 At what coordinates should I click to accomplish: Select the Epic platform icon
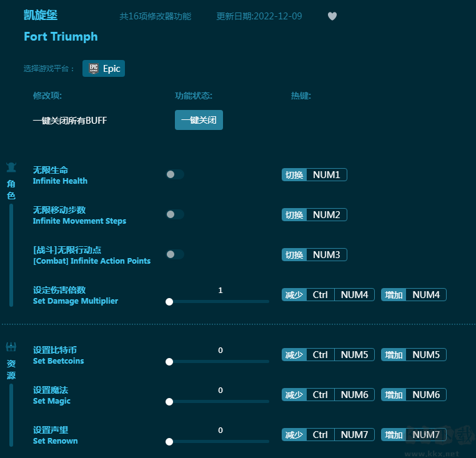(94, 69)
